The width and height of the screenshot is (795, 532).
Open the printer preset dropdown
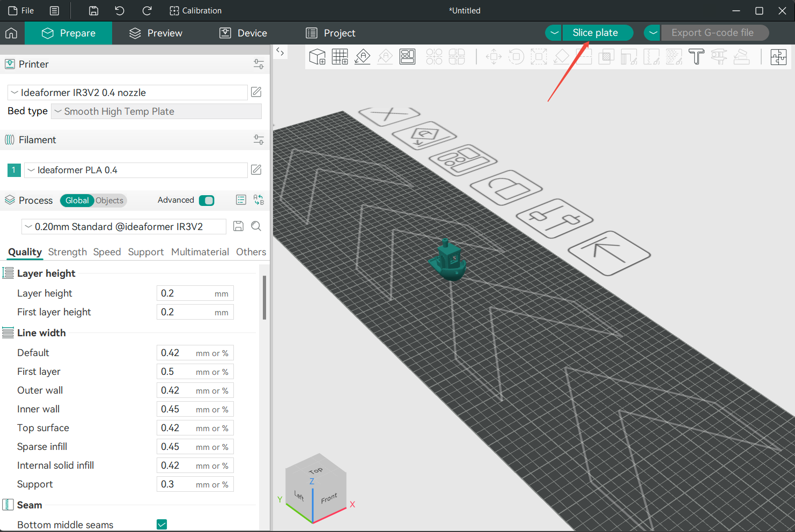click(x=128, y=92)
